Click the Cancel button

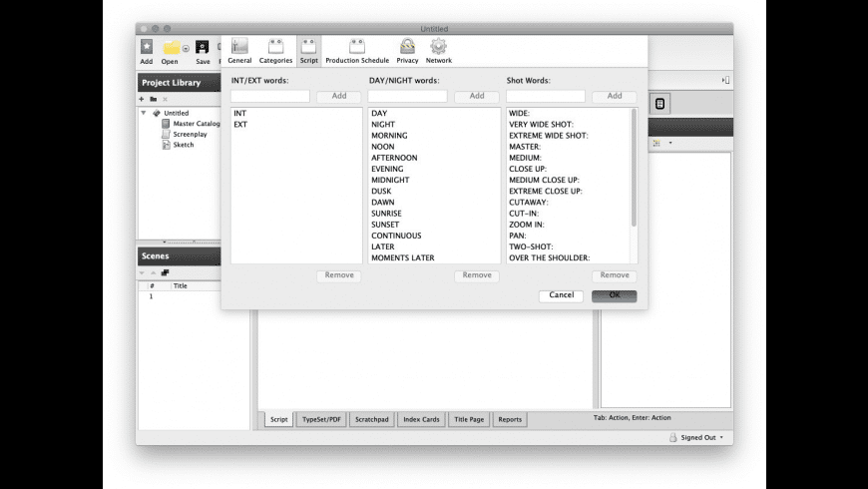(561, 295)
